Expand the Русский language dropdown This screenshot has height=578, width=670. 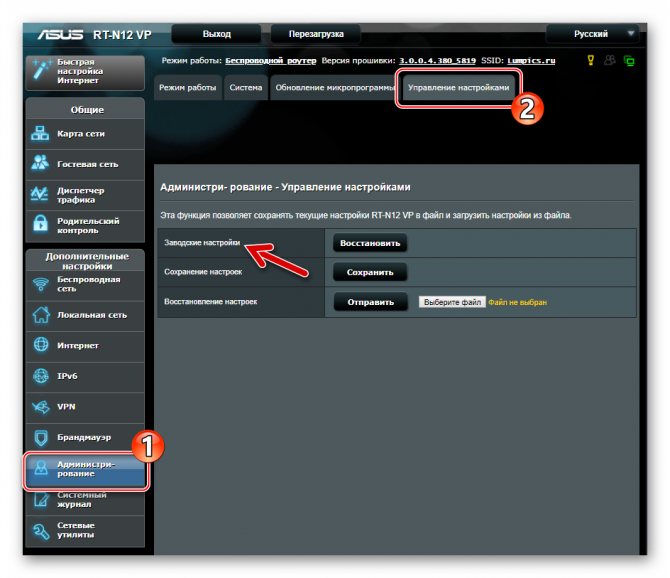pyautogui.click(x=593, y=34)
